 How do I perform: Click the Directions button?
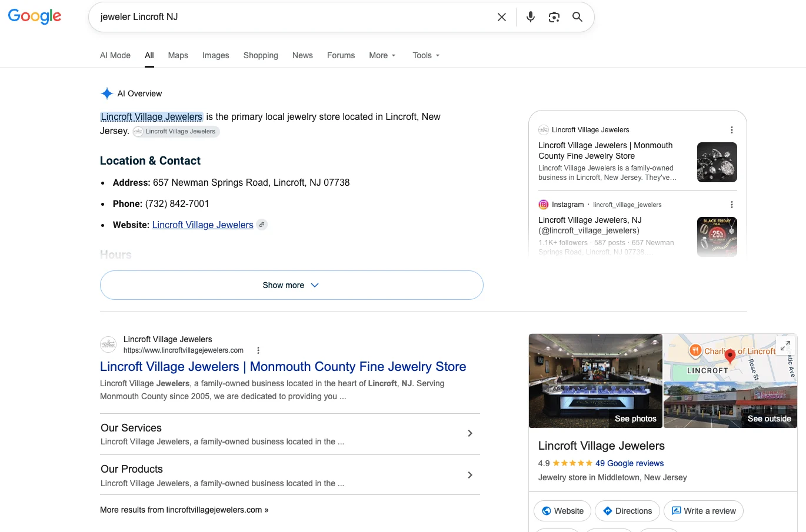point(627,511)
